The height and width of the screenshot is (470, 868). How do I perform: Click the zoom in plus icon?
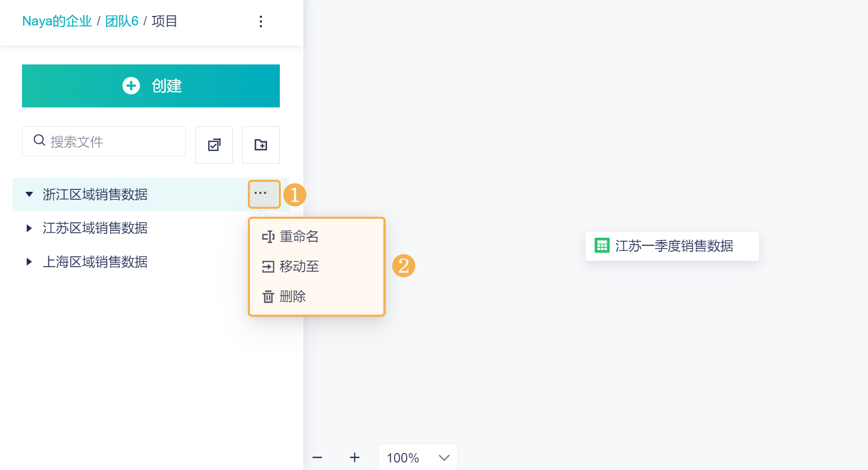coord(355,458)
